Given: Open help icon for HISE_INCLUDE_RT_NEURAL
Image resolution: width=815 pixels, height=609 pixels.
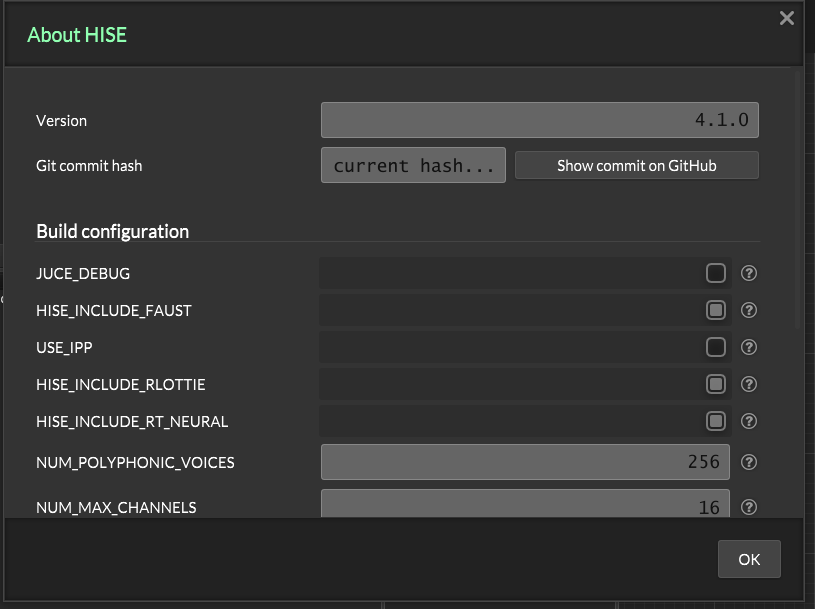Looking at the screenshot, I should tap(748, 421).
